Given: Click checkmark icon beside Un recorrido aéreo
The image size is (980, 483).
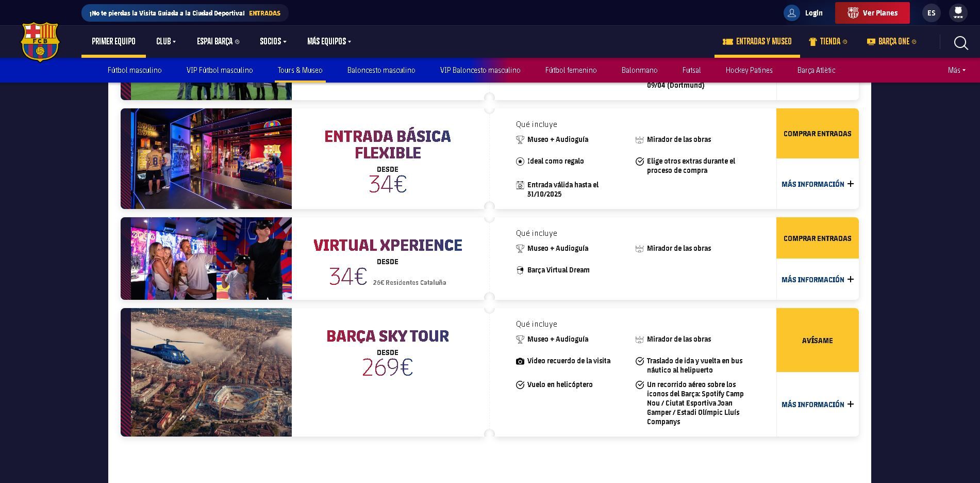Looking at the screenshot, I should 640,385.
